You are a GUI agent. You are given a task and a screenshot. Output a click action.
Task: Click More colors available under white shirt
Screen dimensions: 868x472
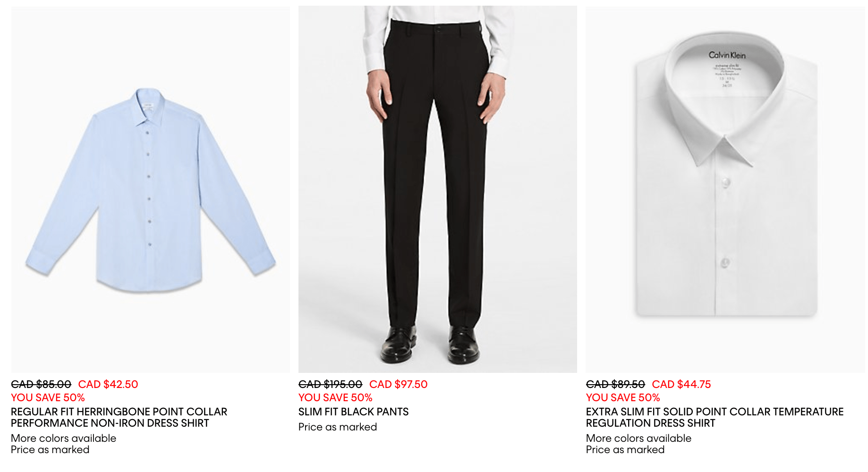click(638, 438)
